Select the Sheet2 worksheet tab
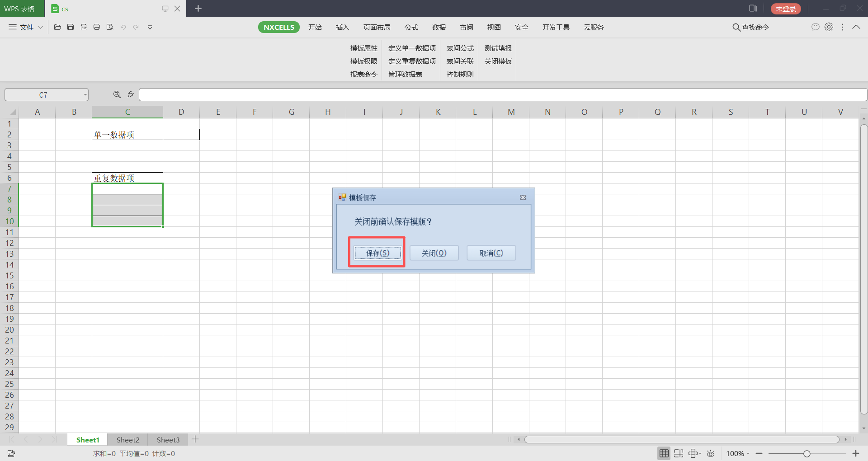Image resolution: width=868 pixels, height=461 pixels. [x=128, y=440]
